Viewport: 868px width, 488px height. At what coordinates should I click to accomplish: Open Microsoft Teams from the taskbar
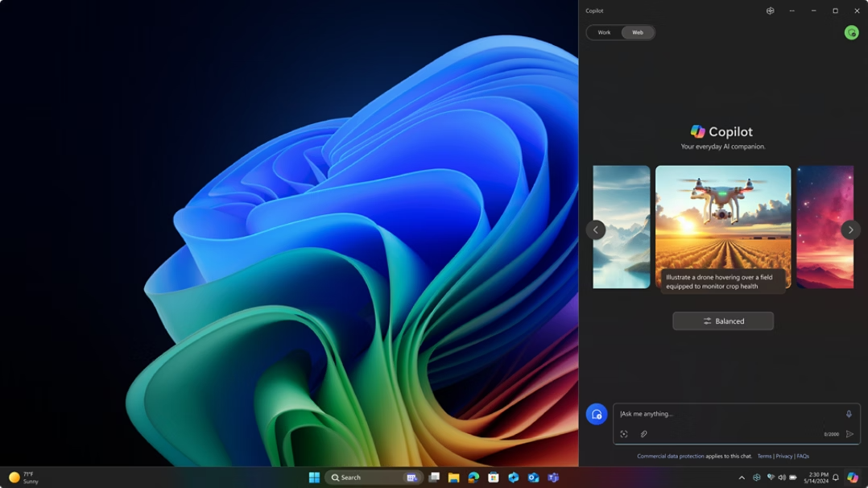[553, 478]
